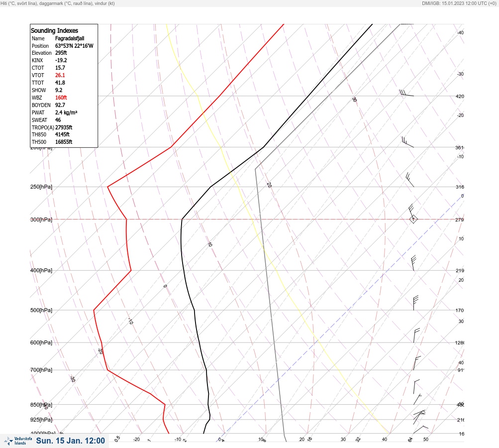The height and width of the screenshot is (448, 499).
Task: Click the BOYDEN value 92.7
Action: click(x=60, y=105)
